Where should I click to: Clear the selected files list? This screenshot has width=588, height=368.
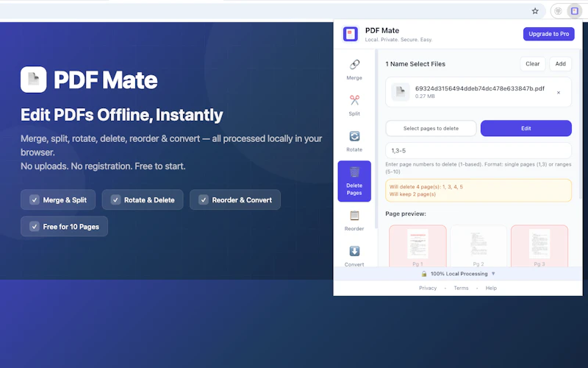532,64
